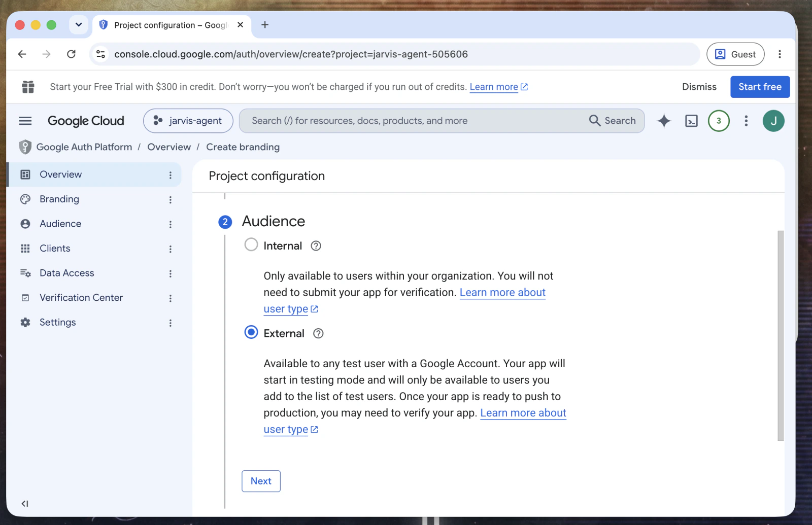Click the Overview dashboard icon in sidebar
812x525 pixels.
click(x=25, y=174)
